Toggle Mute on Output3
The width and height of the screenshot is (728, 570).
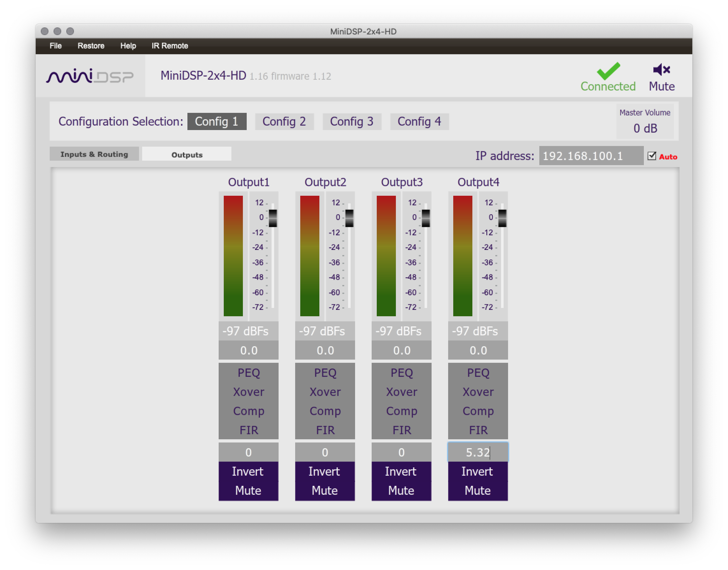[x=401, y=491]
